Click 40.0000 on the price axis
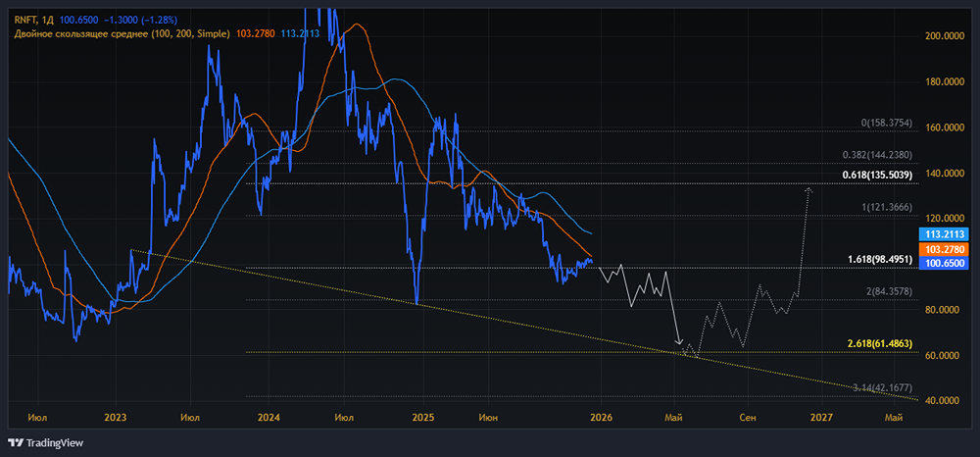 pyautogui.click(x=943, y=400)
